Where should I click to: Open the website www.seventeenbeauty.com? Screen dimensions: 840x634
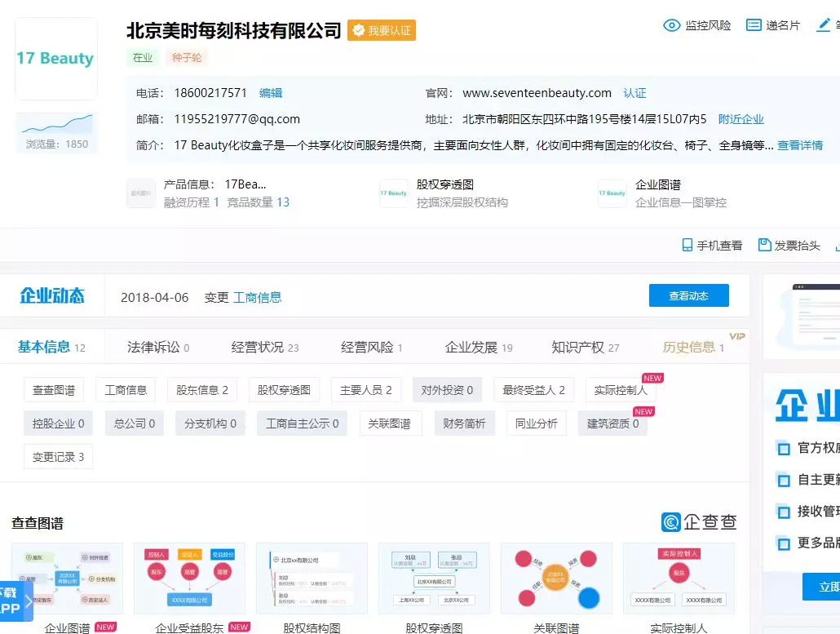click(537, 93)
